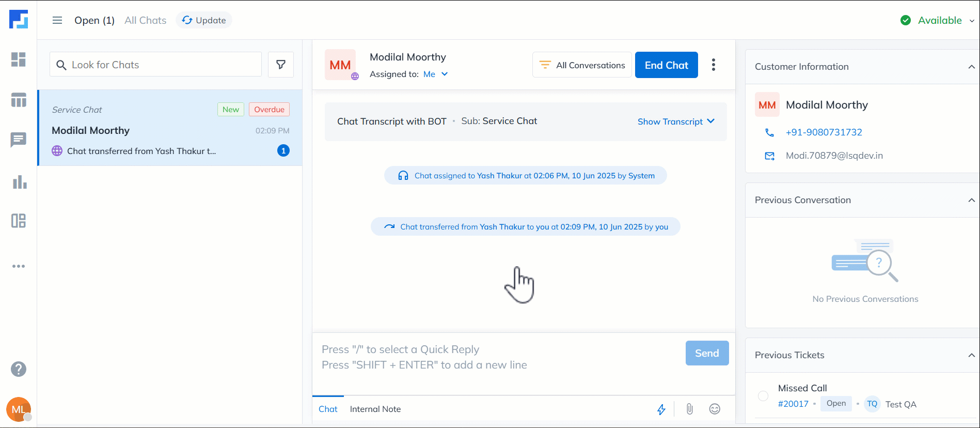Image resolution: width=980 pixels, height=428 pixels.
Task: Open chat more options kebab menu
Action: [x=714, y=65]
